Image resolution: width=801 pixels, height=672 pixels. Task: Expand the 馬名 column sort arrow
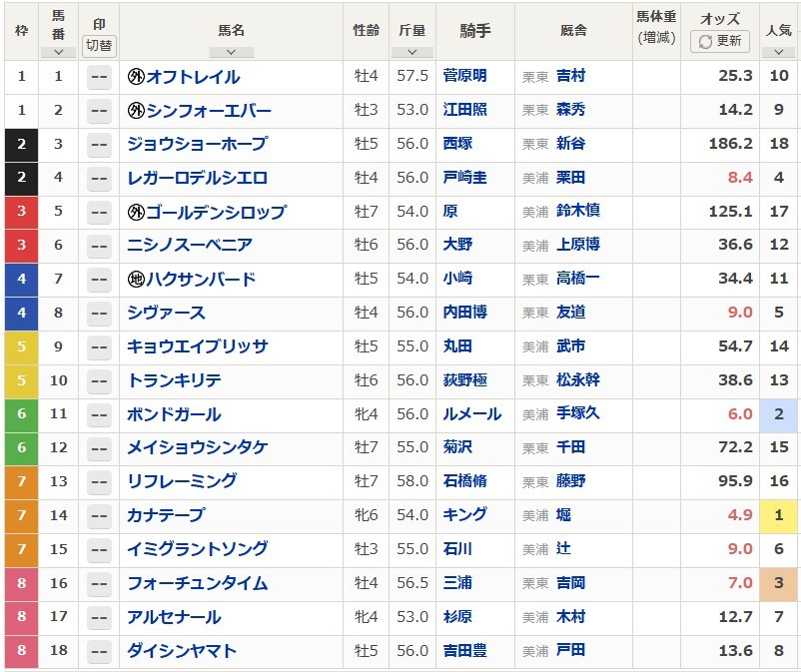click(232, 52)
